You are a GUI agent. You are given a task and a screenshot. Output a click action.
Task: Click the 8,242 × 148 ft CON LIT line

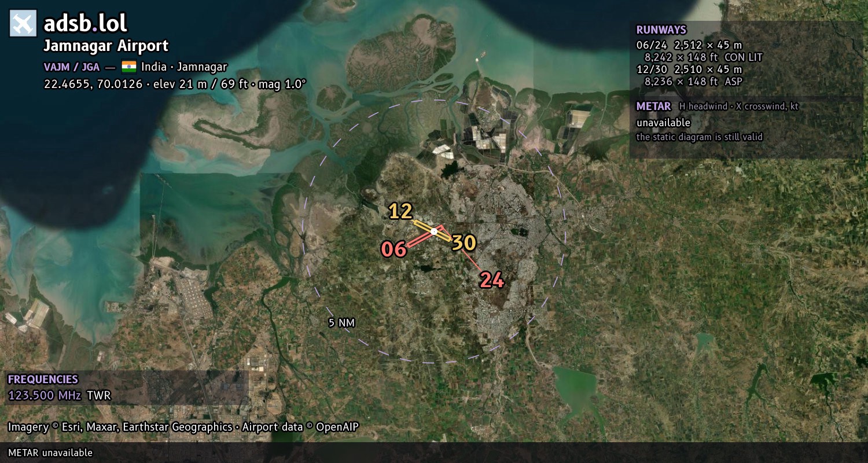[704, 57]
